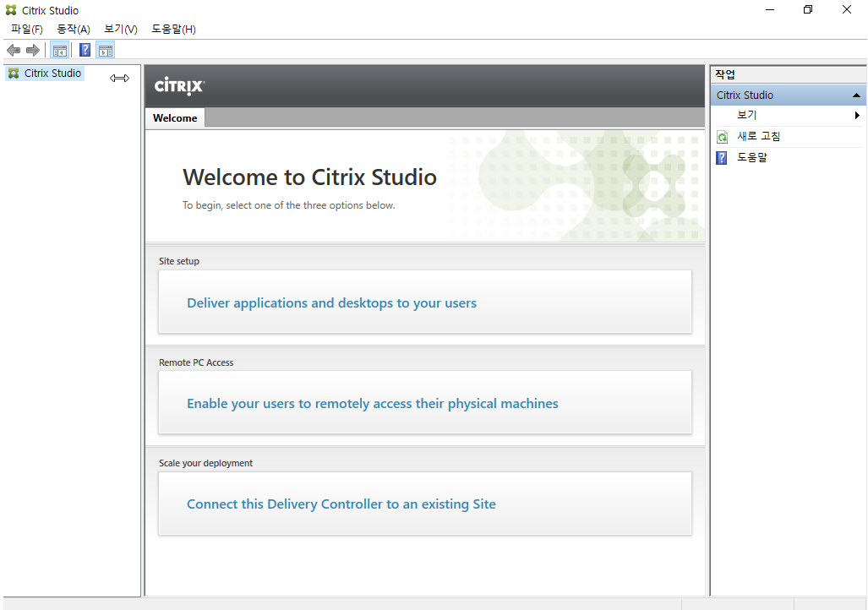Click the Citrix logo in the header
868x610 pixels.
pyautogui.click(x=179, y=86)
